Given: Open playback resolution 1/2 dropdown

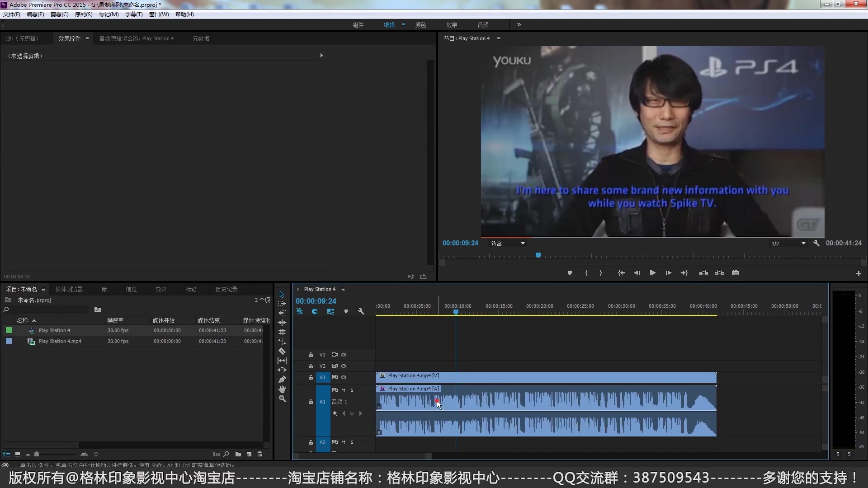Looking at the screenshot, I should click(788, 244).
